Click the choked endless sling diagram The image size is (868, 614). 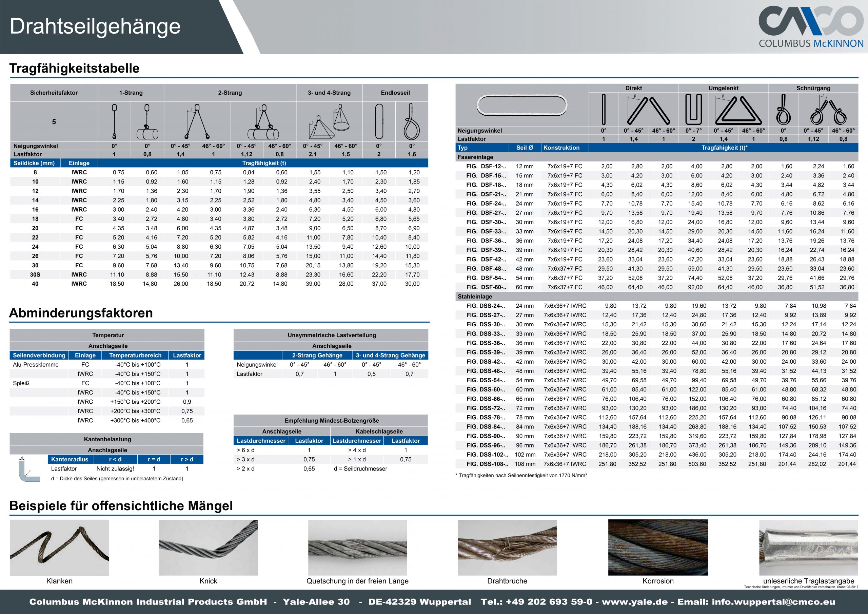pos(412,121)
